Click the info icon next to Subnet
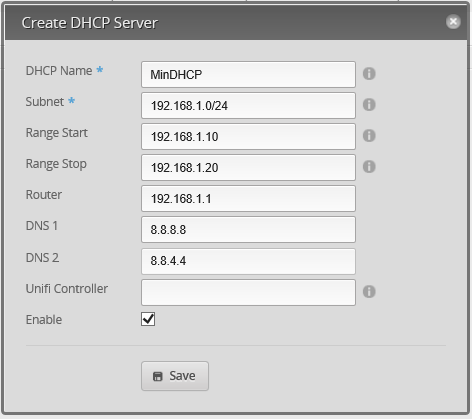The width and height of the screenshot is (472, 419). tap(369, 105)
